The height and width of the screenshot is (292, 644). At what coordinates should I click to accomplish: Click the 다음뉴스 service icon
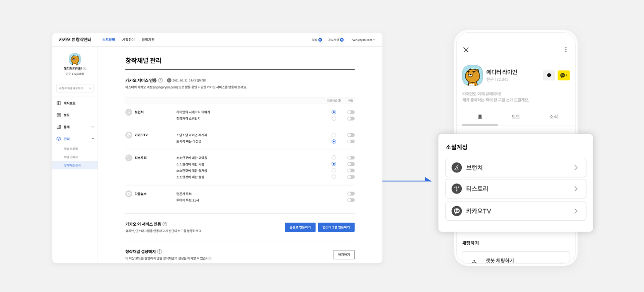(x=129, y=193)
